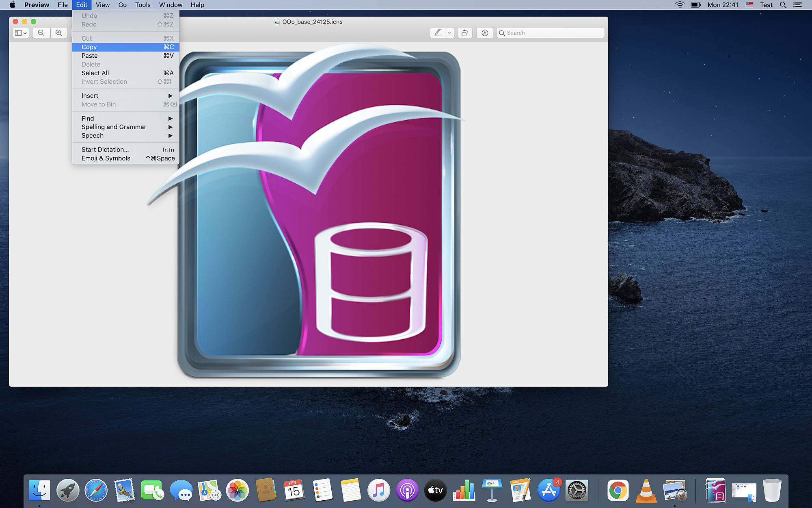
Task: Open Safari from the Dock
Action: (x=96, y=490)
